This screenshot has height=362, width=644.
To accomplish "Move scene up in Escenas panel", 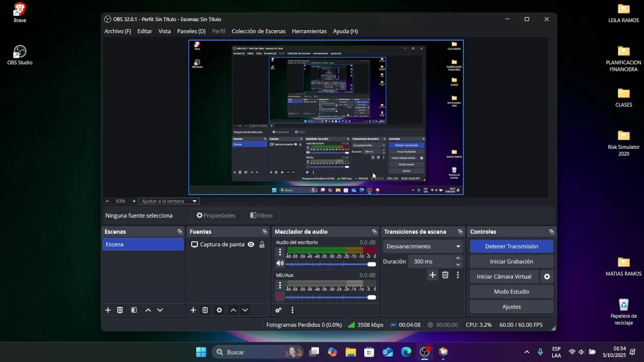I will click(148, 310).
